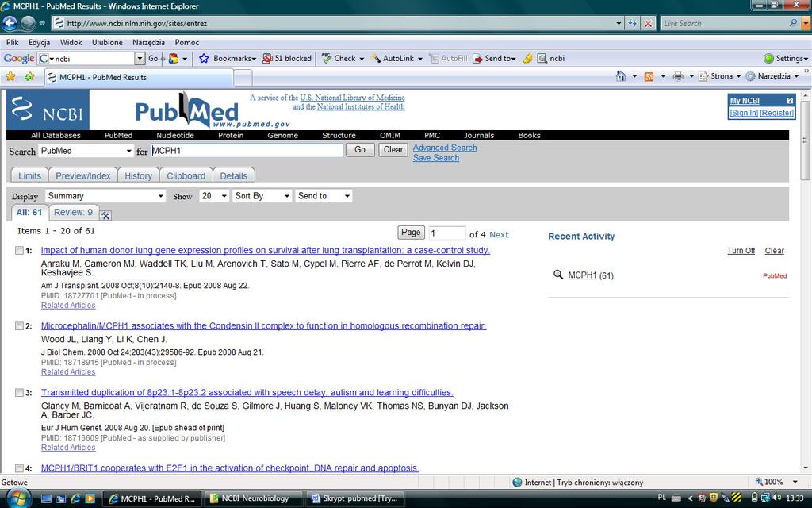Check the box for result 3

click(19, 392)
